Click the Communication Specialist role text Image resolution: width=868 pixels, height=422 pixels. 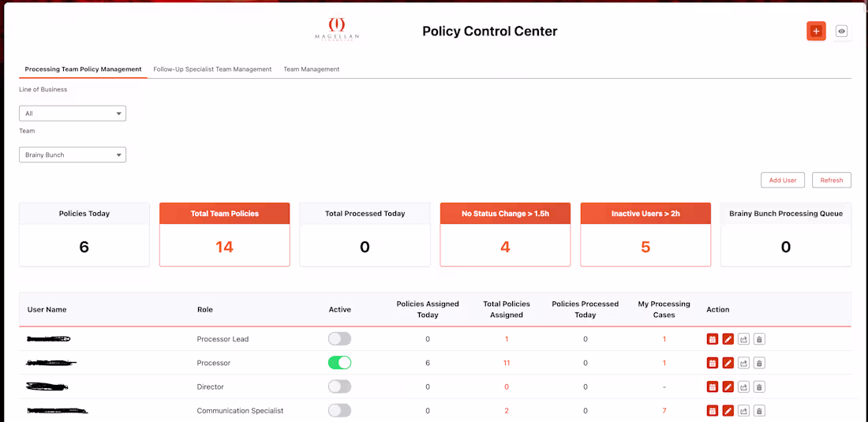[240, 411]
